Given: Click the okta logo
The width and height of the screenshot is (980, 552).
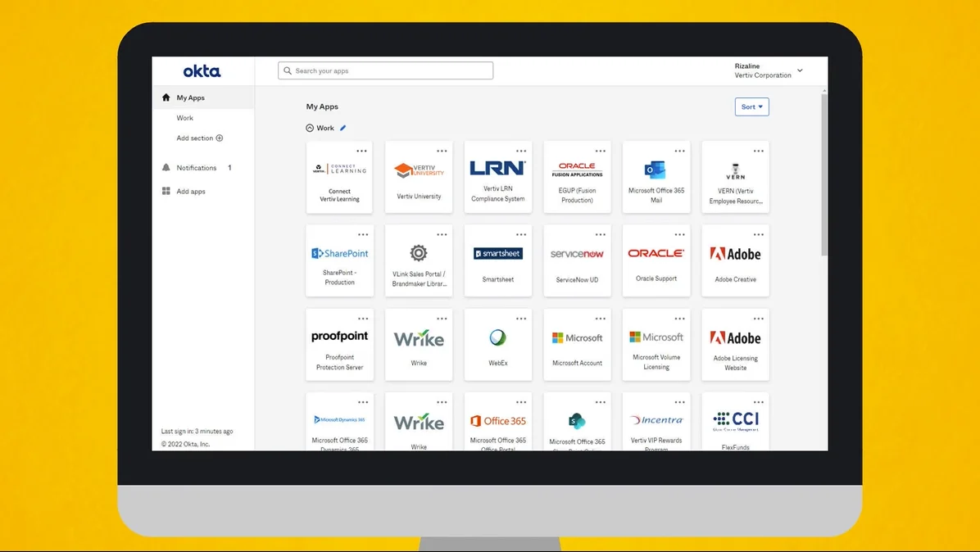Looking at the screenshot, I should tap(202, 71).
